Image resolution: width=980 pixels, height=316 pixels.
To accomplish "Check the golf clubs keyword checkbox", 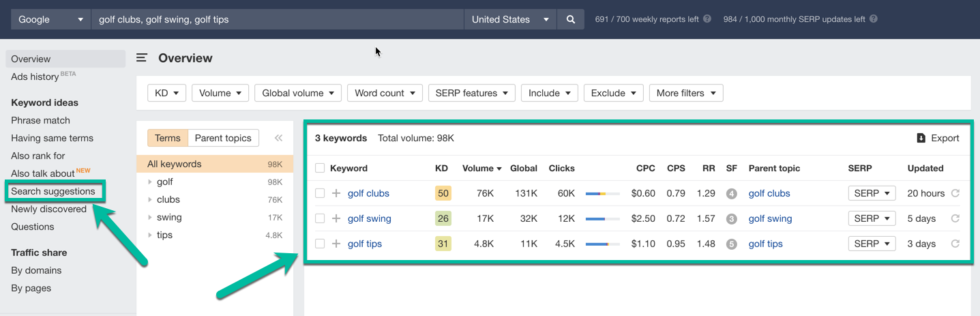I will pyautogui.click(x=320, y=193).
